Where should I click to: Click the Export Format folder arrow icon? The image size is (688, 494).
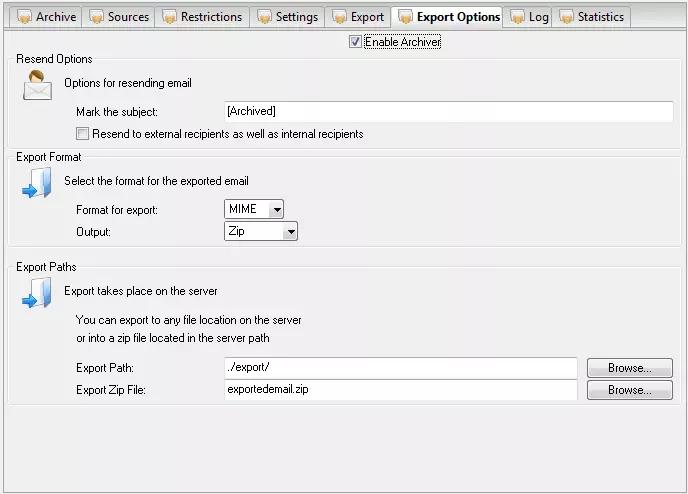tap(37, 184)
